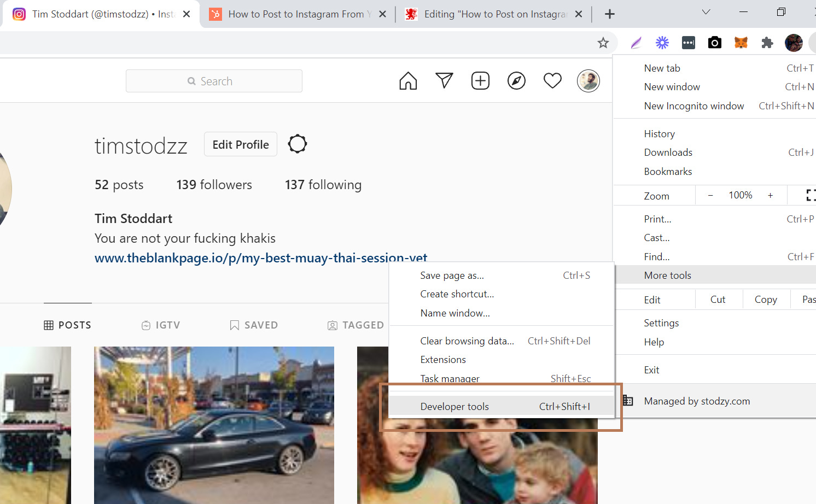This screenshot has width=816, height=504.
Task: Click the Chrome profile avatar
Action: pos(794,43)
